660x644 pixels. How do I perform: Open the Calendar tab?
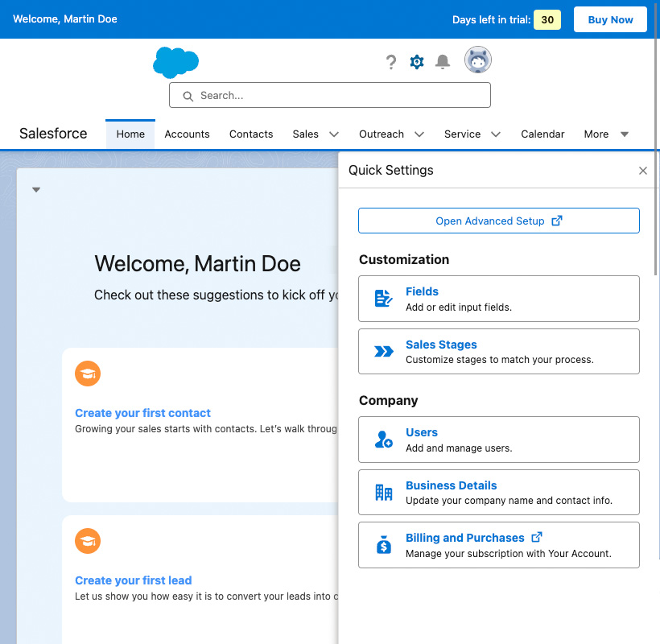pyautogui.click(x=542, y=134)
